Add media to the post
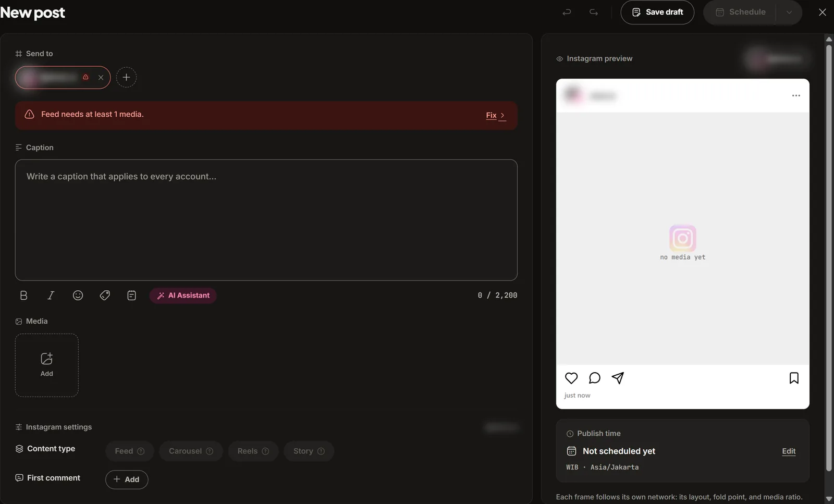834x504 pixels. tap(47, 365)
